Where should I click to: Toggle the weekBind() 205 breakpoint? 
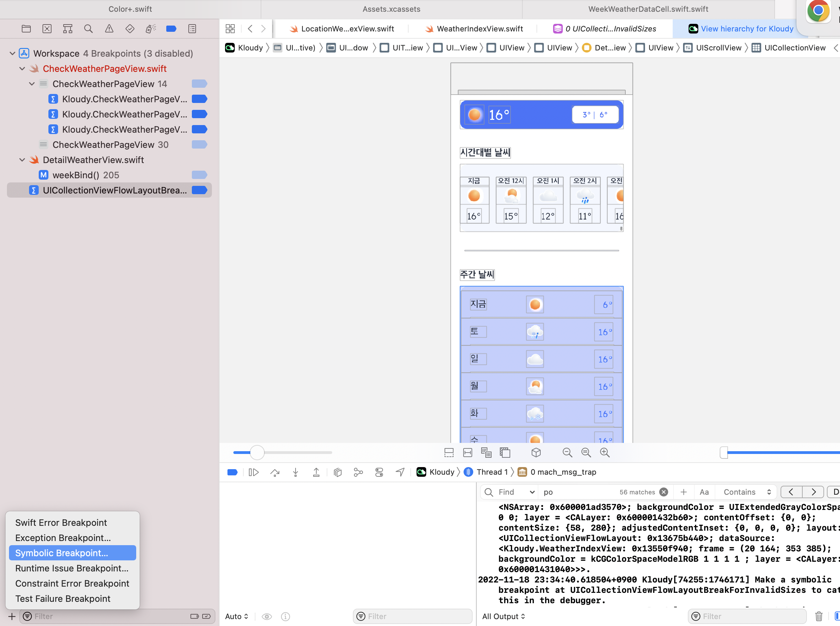tap(199, 175)
